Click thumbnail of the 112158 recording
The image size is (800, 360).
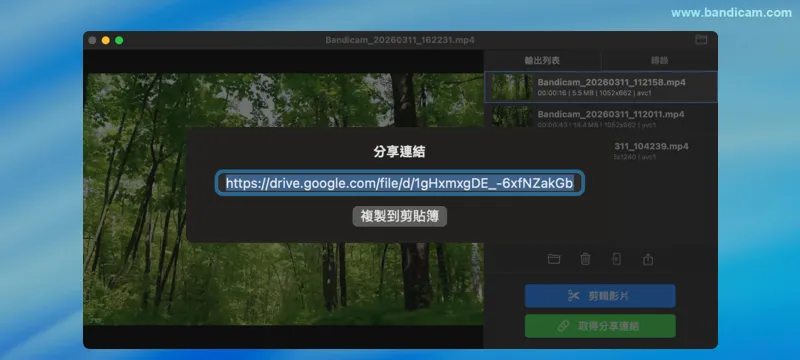pos(512,87)
